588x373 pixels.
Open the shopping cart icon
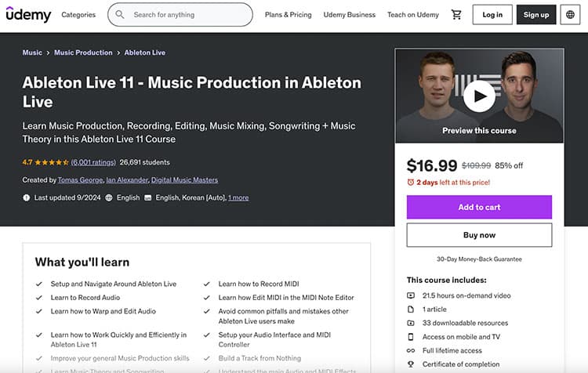pos(456,15)
